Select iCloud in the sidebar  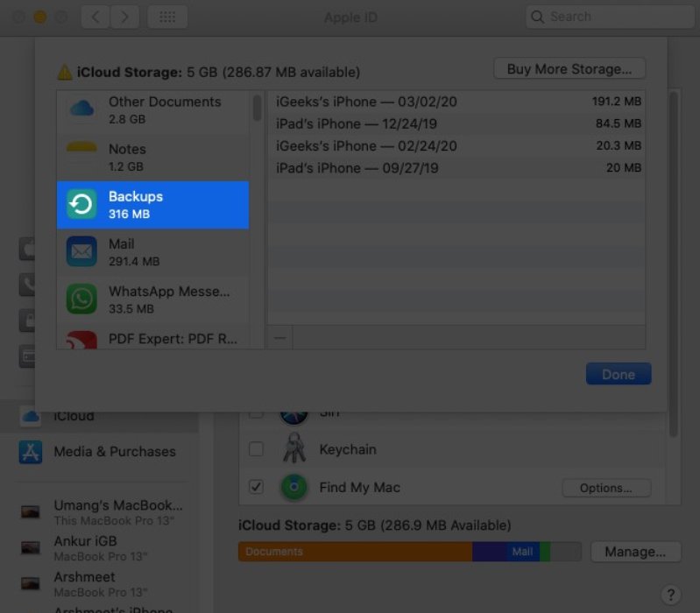tap(99, 416)
